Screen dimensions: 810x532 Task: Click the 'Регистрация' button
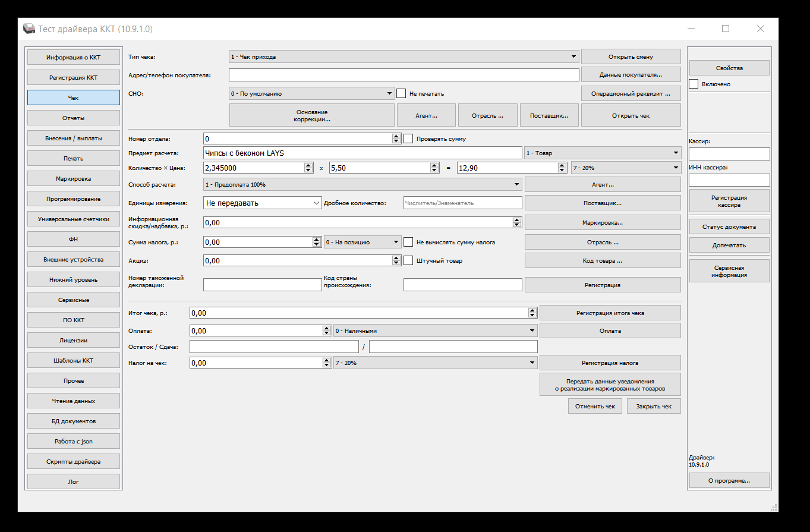[603, 285]
